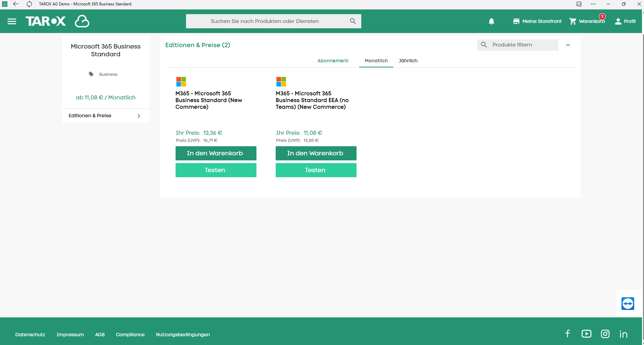
Task: Expand Editionen & Preise in the sidebar
Action: [x=105, y=116]
